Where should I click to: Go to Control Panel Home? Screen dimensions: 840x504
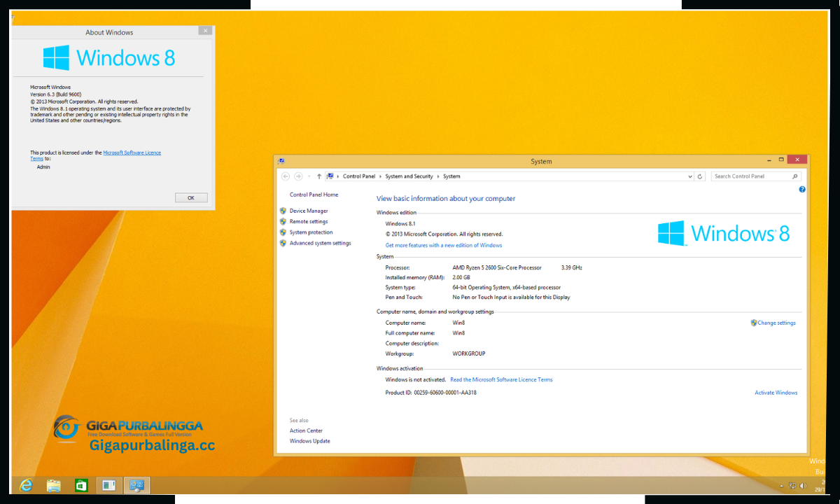tap(314, 195)
